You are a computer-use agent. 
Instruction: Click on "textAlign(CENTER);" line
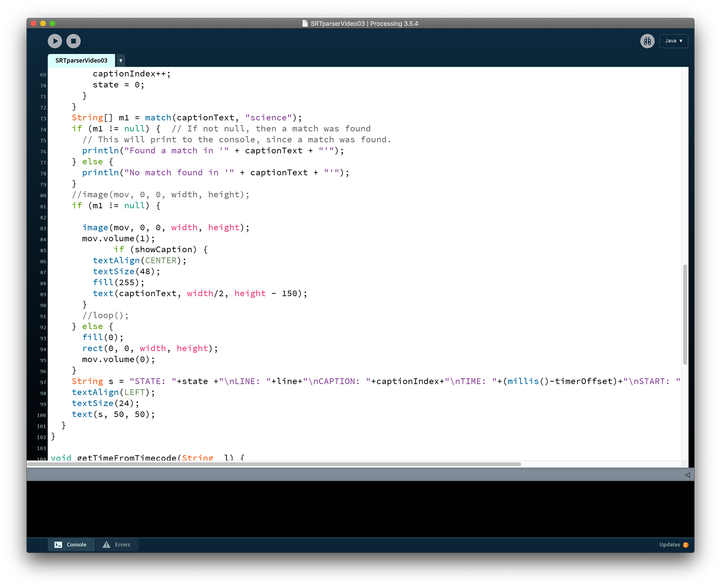pos(139,260)
